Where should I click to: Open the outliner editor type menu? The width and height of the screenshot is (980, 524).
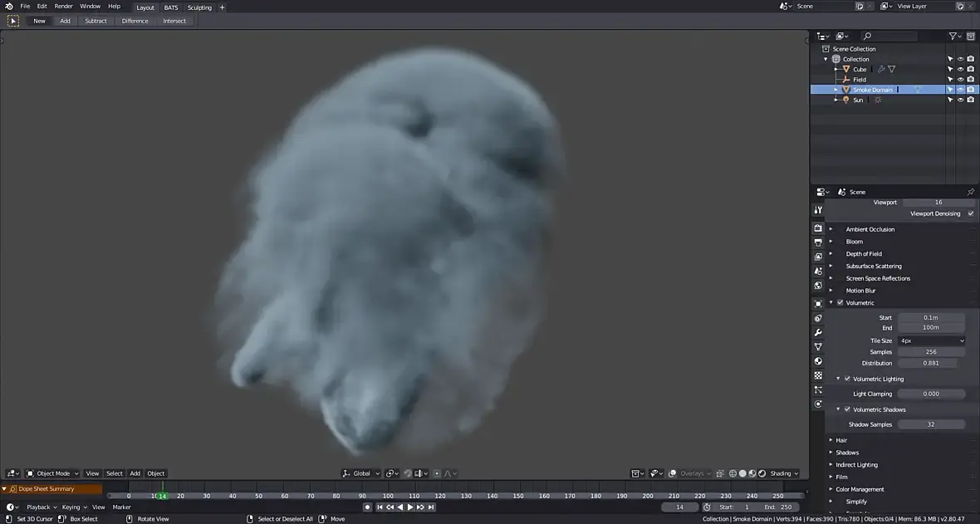pos(823,37)
